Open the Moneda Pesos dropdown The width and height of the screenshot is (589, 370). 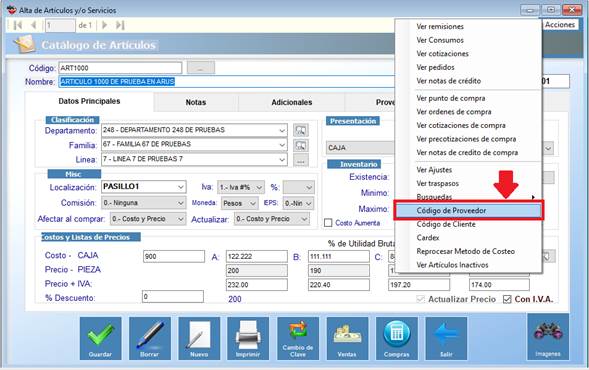(253, 204)
